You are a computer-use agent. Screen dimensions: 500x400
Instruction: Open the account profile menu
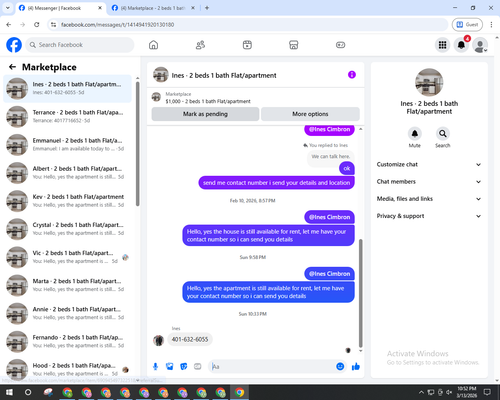click(x=480, y=45)
